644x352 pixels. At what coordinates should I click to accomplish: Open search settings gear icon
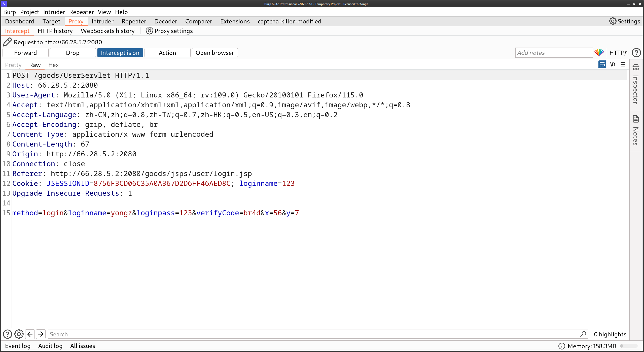click(19, 334)
